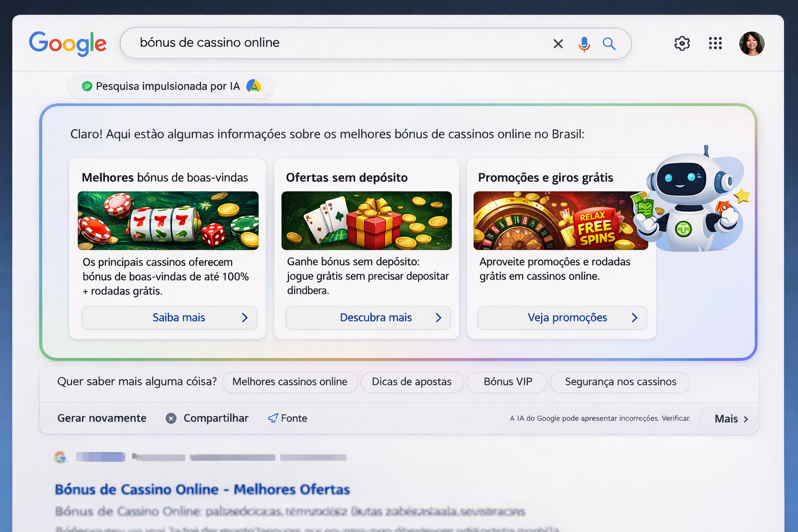Select Dicas de apostas suggestion chip
Screen dimensions: 798x532
[x=412, y=382]
